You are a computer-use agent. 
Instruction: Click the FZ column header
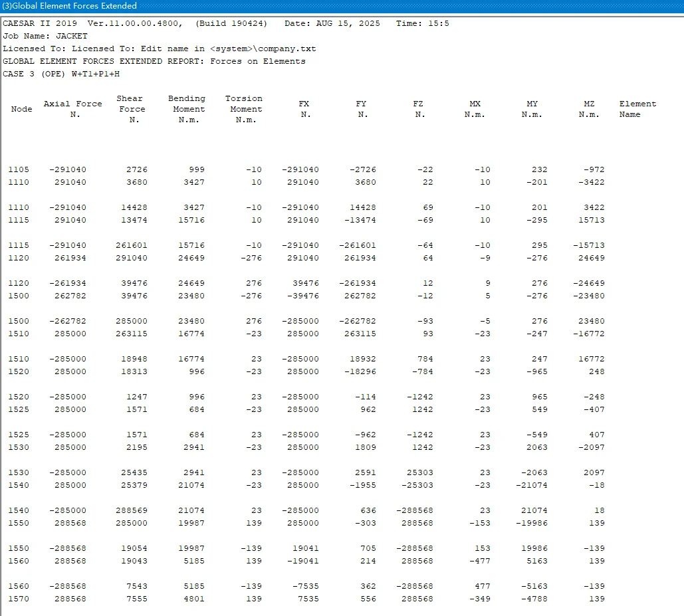(419, 109)
